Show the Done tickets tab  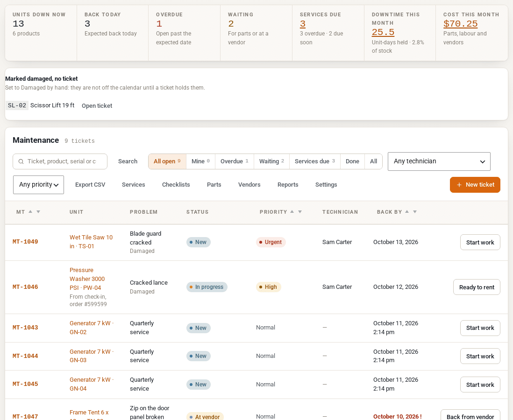point(352,161)
